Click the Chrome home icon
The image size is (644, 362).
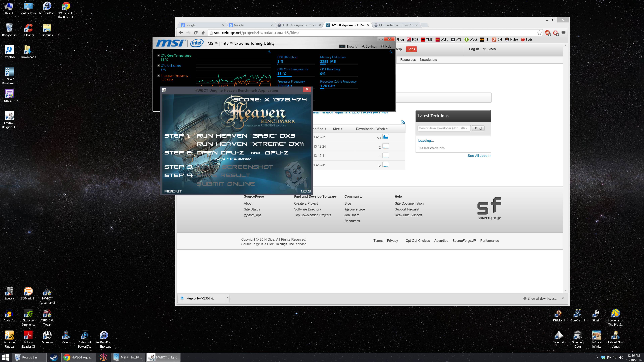[203, 33]
